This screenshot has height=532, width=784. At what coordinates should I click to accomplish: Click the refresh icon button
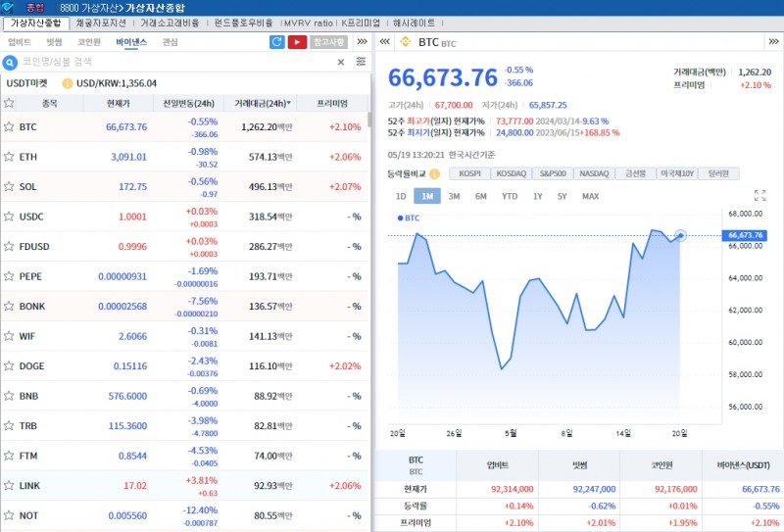pyautogui.click(x=277, y=42)
